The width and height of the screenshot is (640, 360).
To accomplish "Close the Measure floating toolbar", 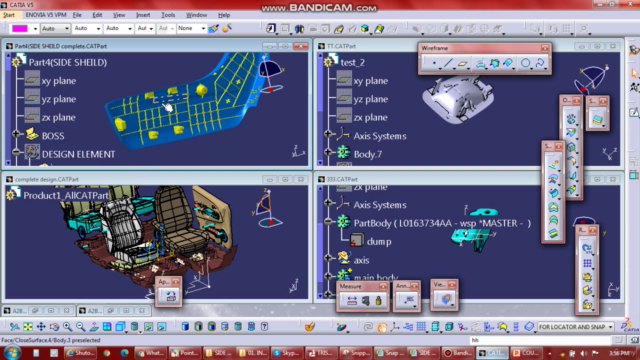I will tap(383, 286).
